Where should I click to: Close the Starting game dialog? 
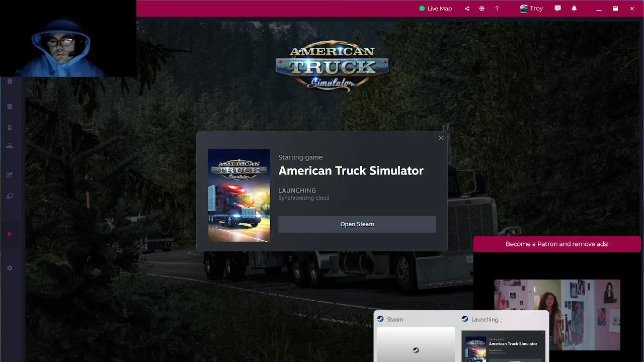(441, 138)
